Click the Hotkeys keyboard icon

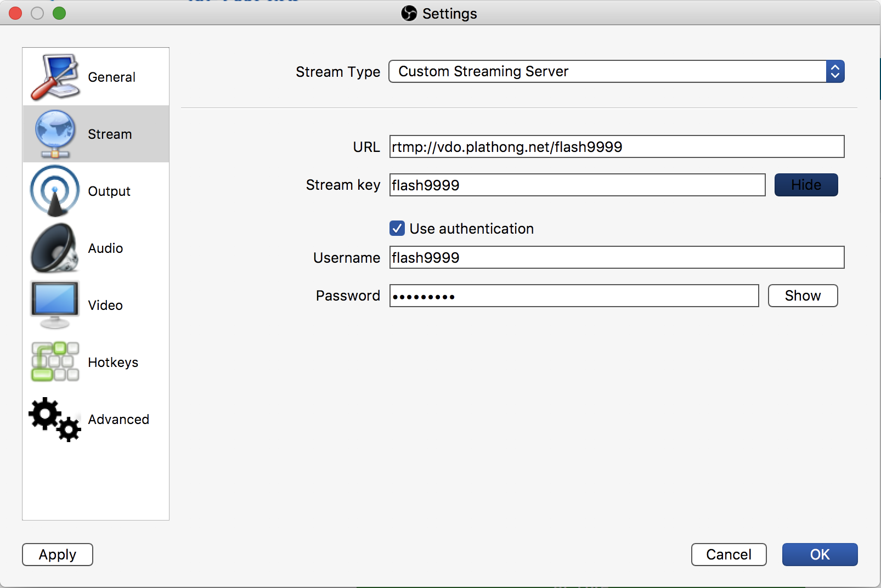pyautogui.click(x=55, y=361)
